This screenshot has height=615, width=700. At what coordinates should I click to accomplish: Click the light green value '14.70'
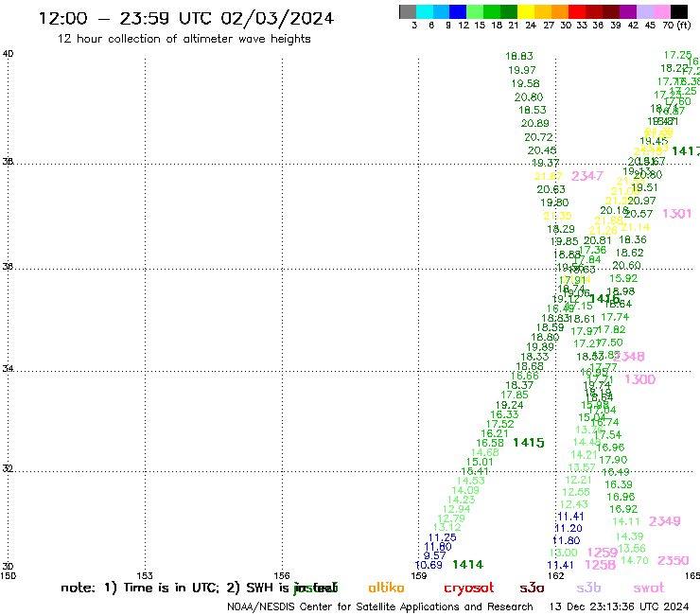click(635, 560)
